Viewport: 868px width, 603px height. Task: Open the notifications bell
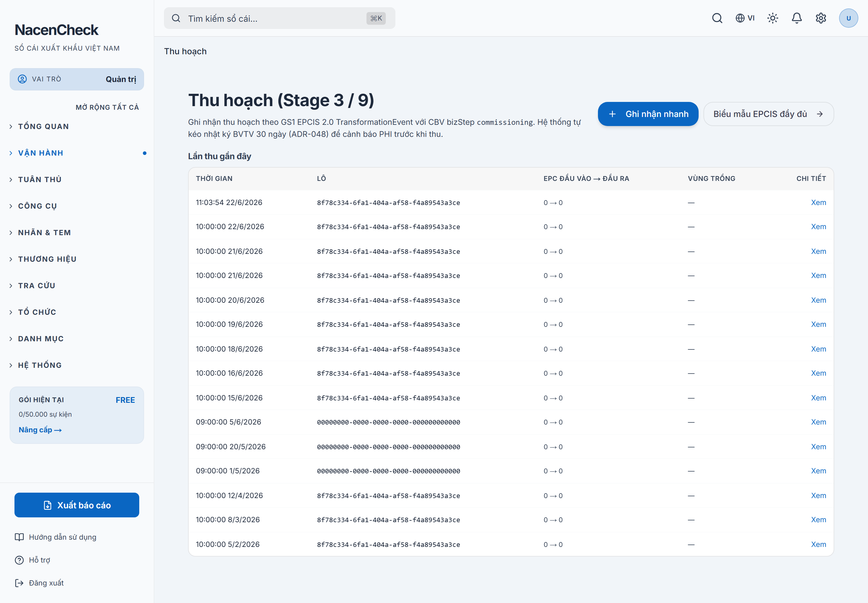[x=797, y=18]
